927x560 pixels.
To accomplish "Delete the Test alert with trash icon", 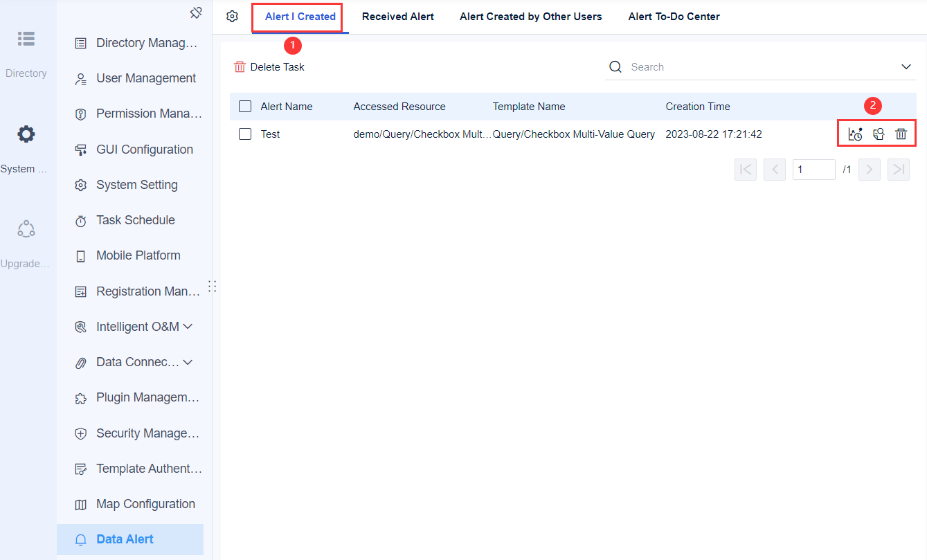I will point(901,134).
